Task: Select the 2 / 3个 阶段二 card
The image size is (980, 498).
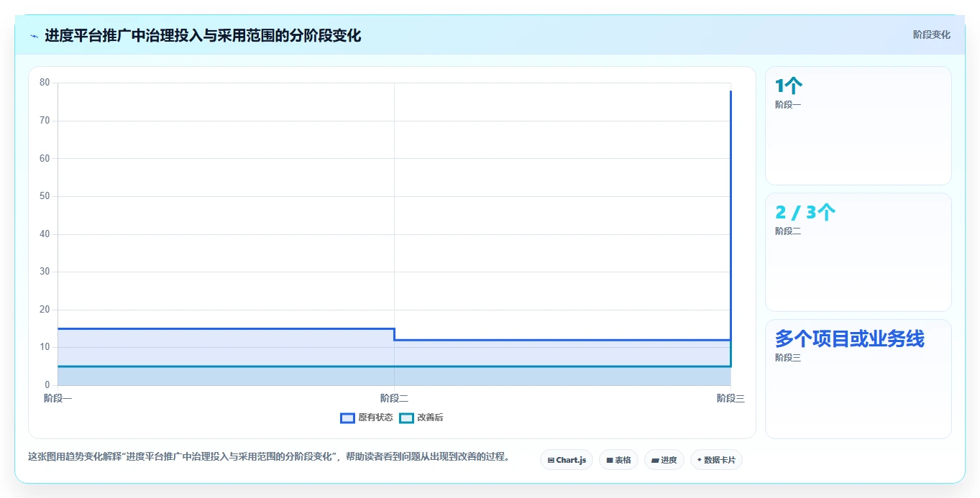Action: click(x=858, y=252)
